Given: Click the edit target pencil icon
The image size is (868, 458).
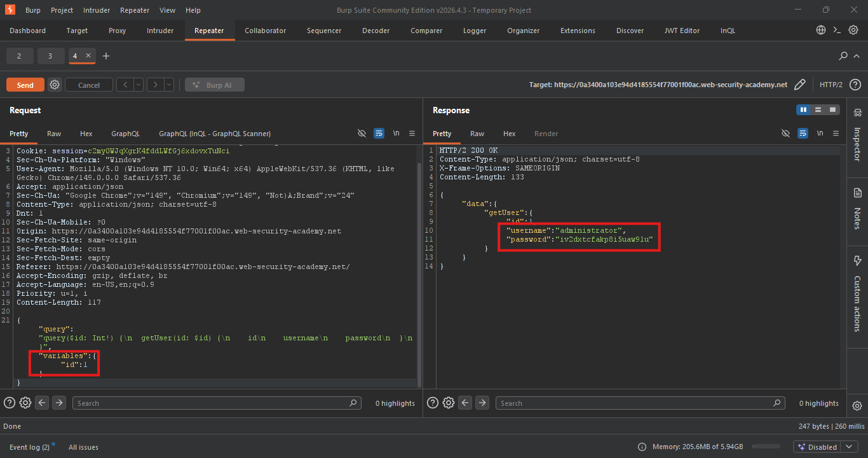Looking at the screenshot, I should pos(800,85).
